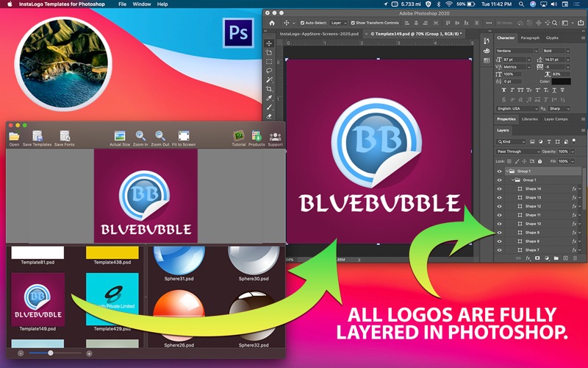Switch to the Paragraph tab
This screenshot has width=588, height=368.
[x=530, y=38]
